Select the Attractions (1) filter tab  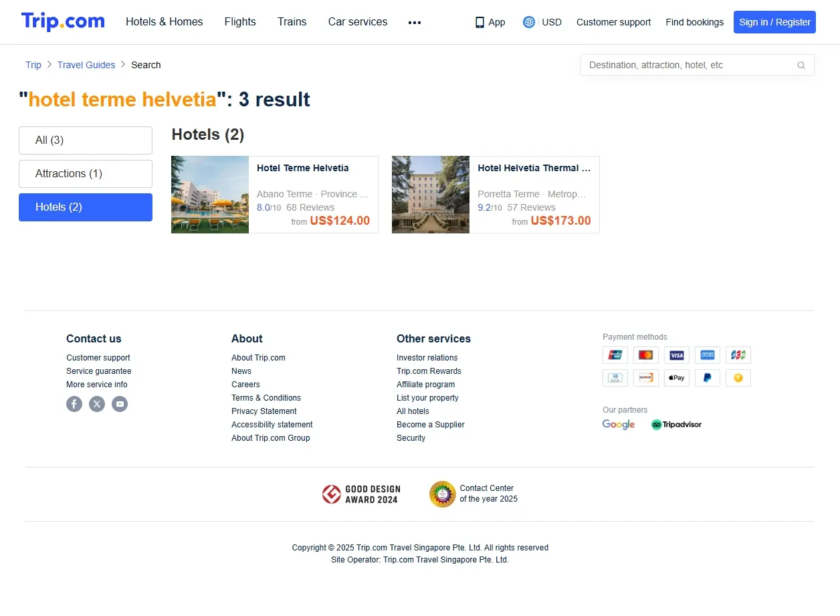click(x=86, y=174)
